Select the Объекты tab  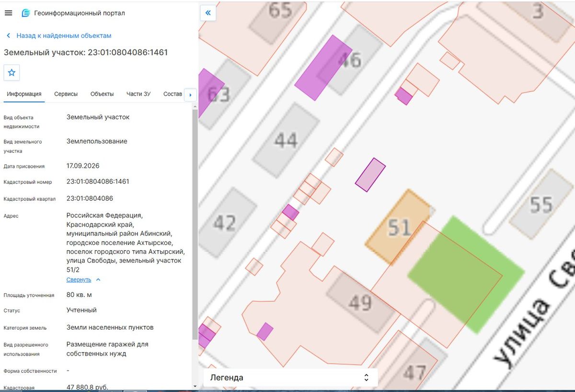102,94
